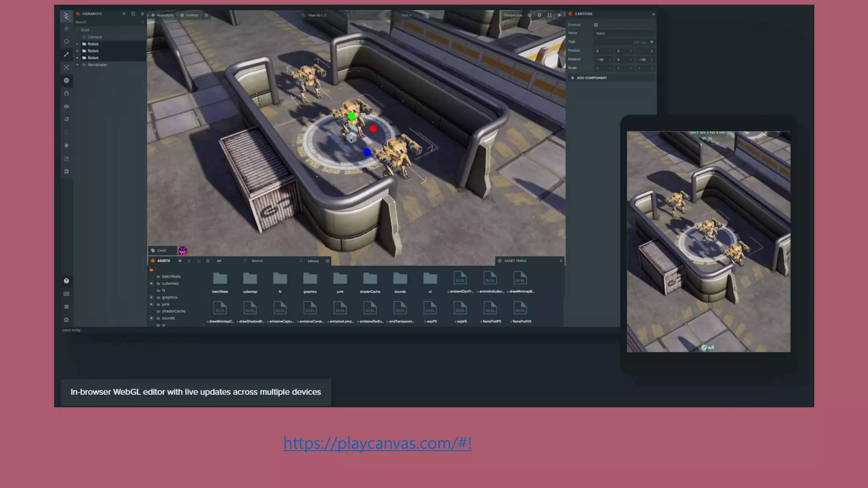Open the Untitled scene settings tab
The image size is (868, 488).
pos(189,15)
